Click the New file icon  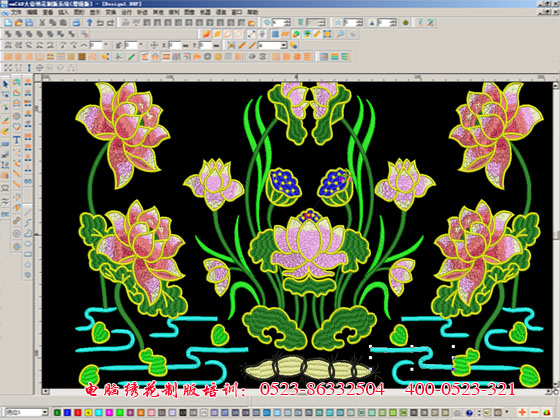8,22
